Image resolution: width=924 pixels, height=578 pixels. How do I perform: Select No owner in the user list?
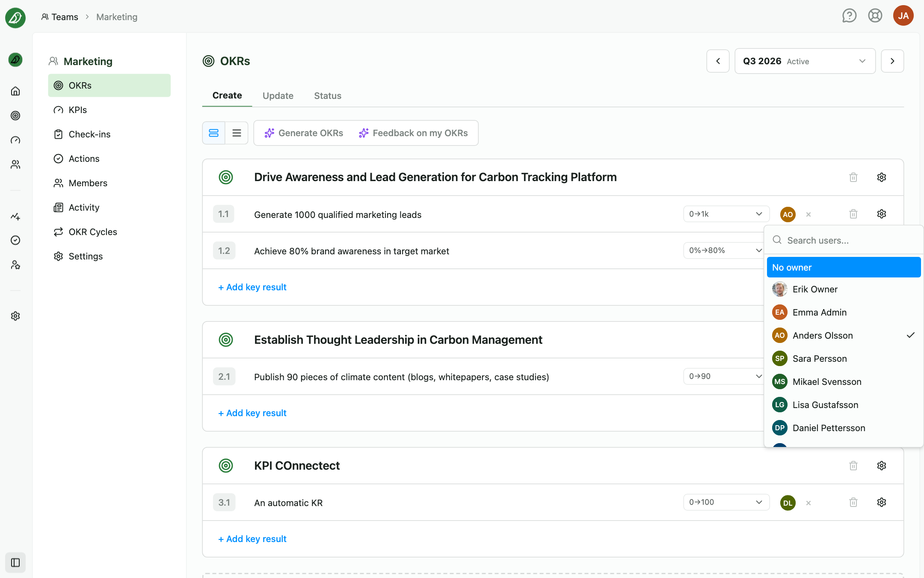point(844,267)
